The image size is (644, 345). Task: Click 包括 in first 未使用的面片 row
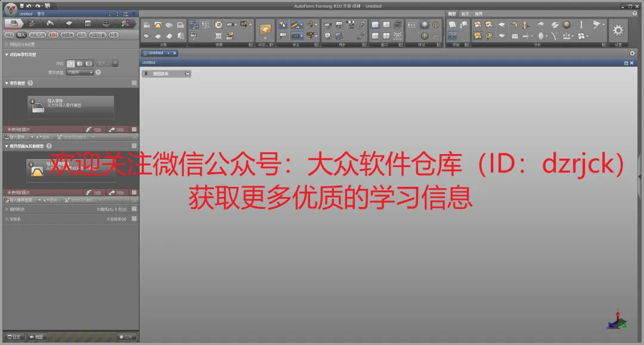pyautogui.click(x=94, y=129)
